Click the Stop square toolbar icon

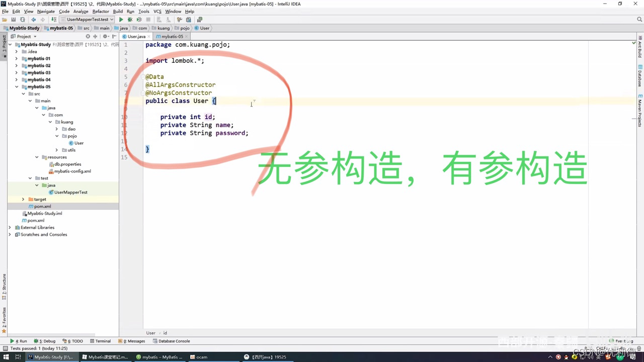click(148, 20)
